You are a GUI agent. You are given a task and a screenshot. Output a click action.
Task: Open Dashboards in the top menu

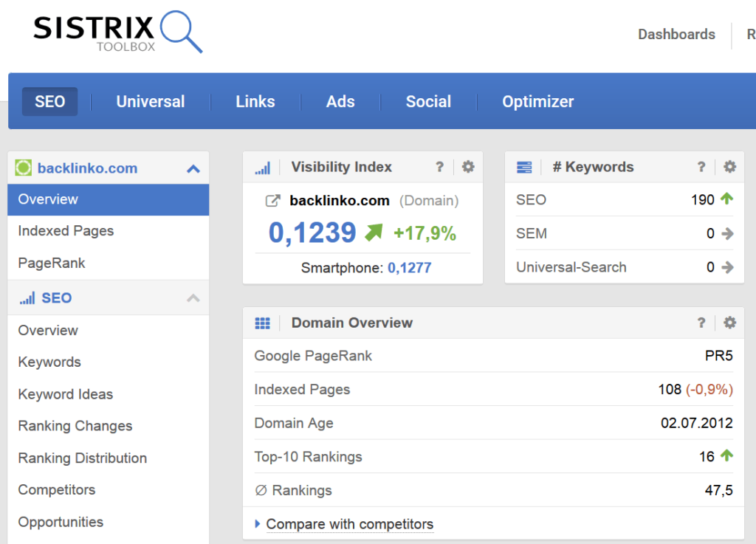coord(676,34)
